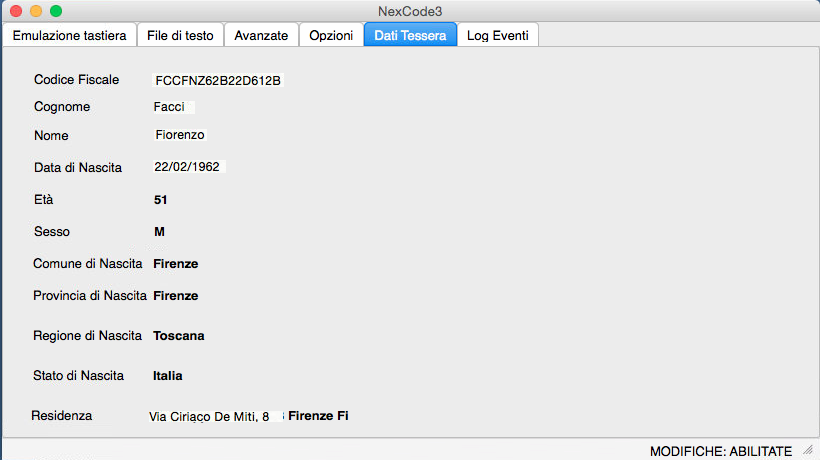Click the Regione di Nascita value Toscana
Screen dimensions: 820x460
tap(178, 336)
